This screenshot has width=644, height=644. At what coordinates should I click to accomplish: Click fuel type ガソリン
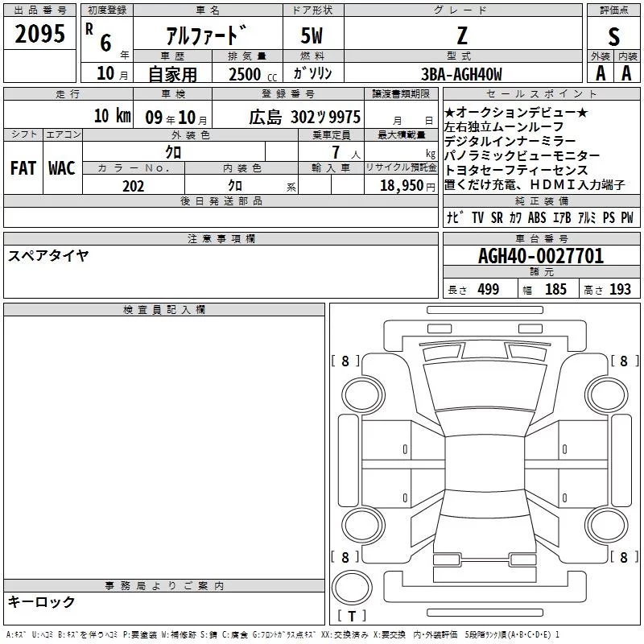point(312,73)
